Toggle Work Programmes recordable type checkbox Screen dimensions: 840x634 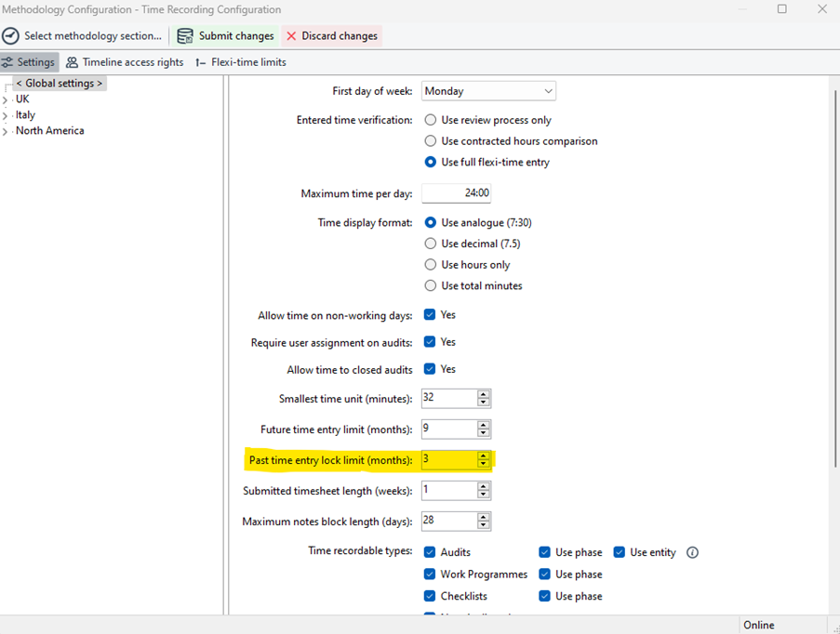(430, 574)
